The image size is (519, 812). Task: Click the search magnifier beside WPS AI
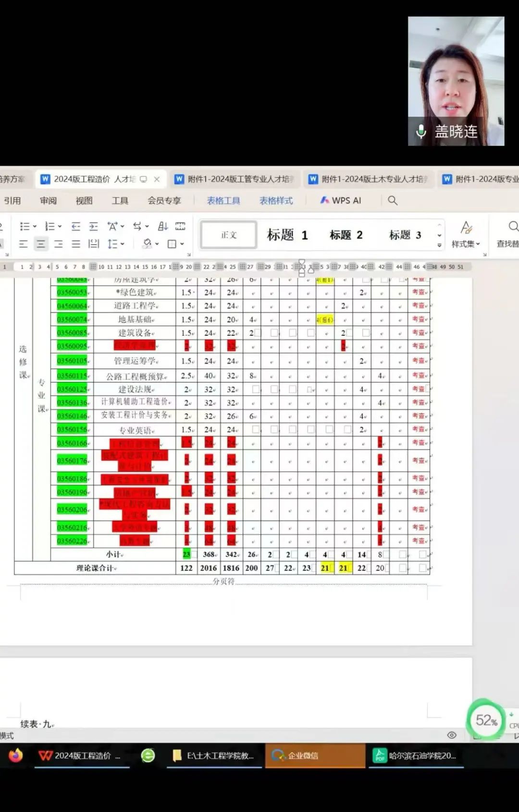[x=393, y=200]
